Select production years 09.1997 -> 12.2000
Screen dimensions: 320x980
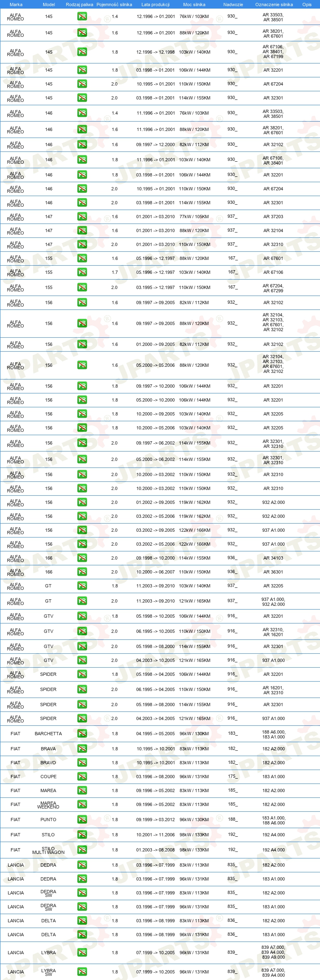[155, 145]
